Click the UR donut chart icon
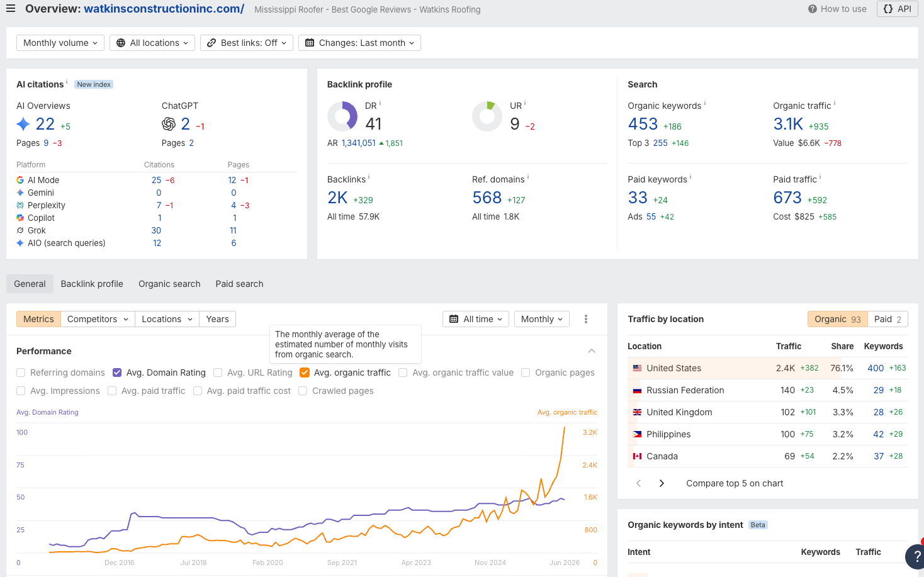The width and height of the screenshot is (924, 577). 487,116
